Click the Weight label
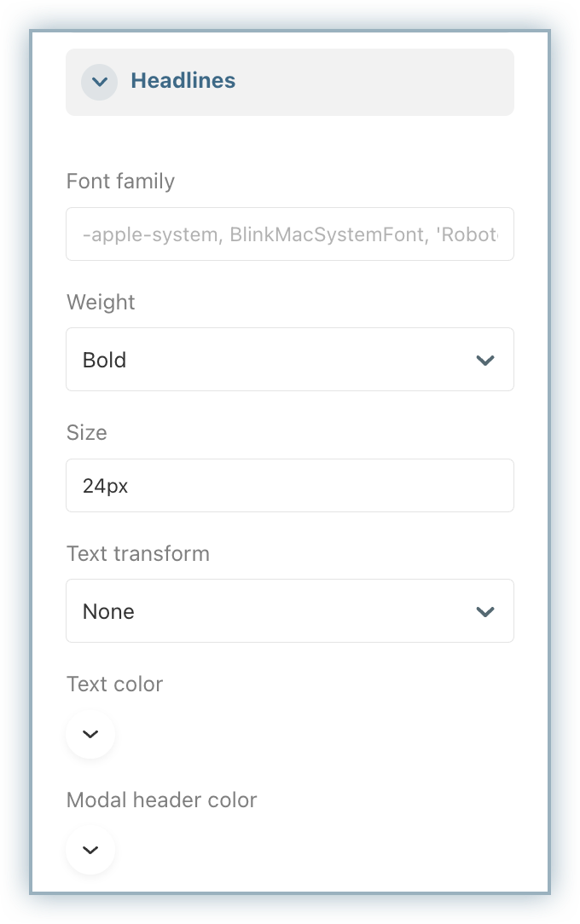This screenshot has height=924, width=580. (101, 303)
